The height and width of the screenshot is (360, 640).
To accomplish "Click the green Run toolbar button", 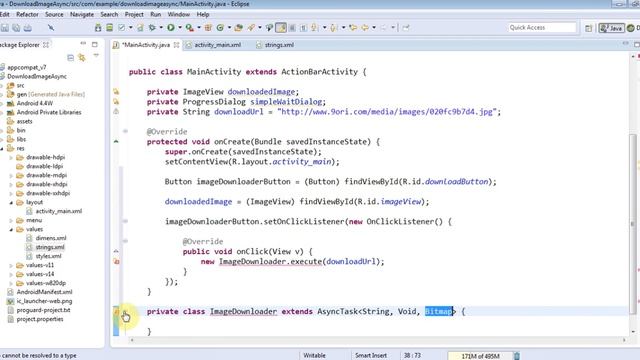I will click(x=171, y=27).
